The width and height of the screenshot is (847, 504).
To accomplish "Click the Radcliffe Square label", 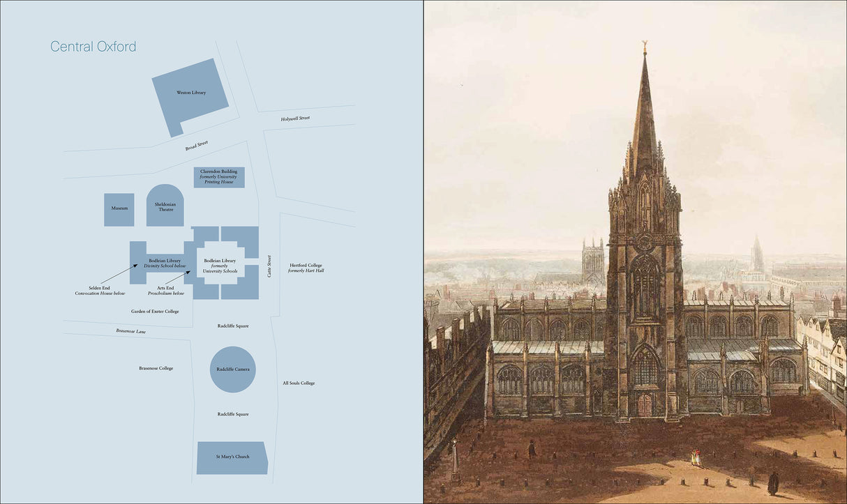I will 234,326.
